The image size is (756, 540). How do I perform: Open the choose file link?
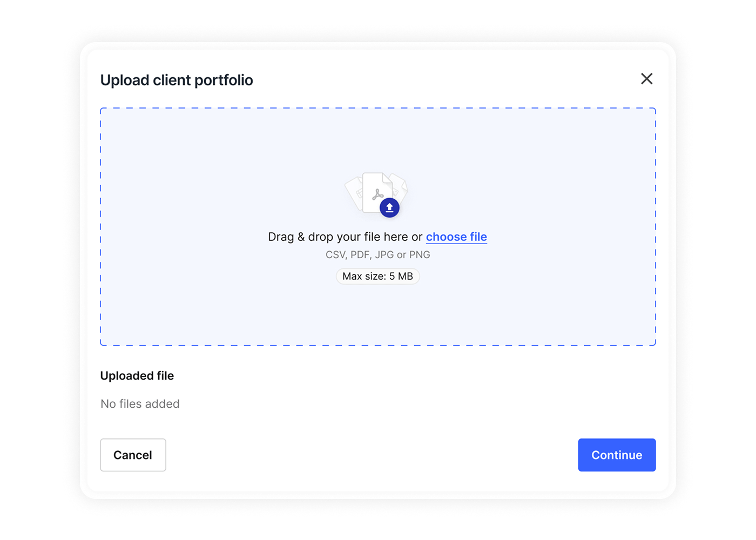click(x=456, y=237)
